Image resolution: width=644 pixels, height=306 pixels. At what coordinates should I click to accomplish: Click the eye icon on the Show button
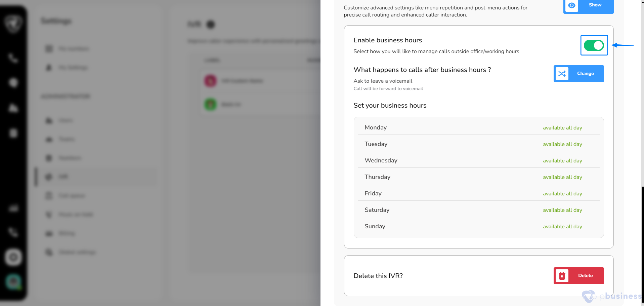[571, 5]
